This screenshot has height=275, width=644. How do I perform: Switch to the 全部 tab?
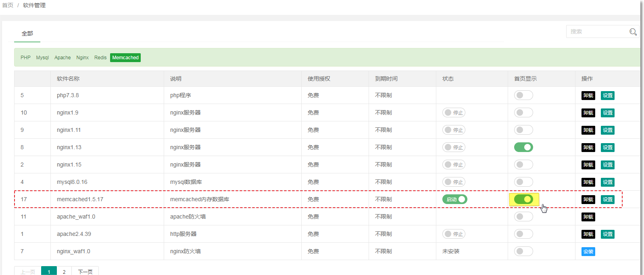coord(27,33)
